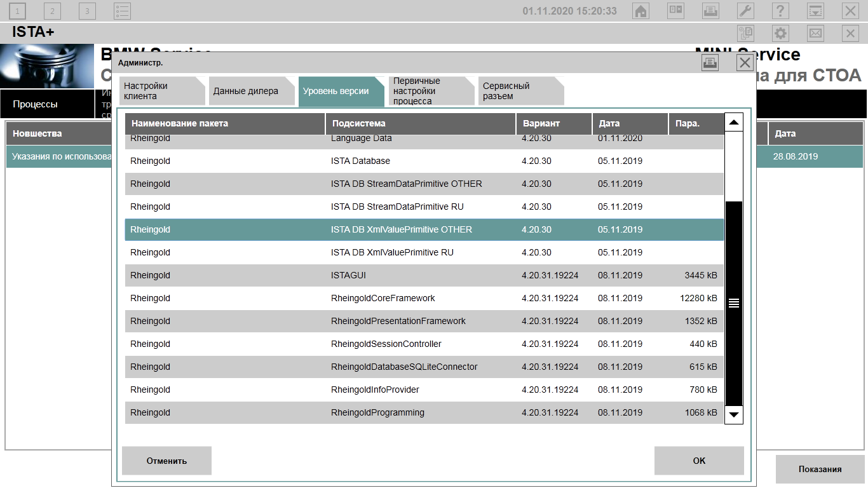Close the ISTA+ bar with X icon
868x488 pixels.
tap(850, 33)
